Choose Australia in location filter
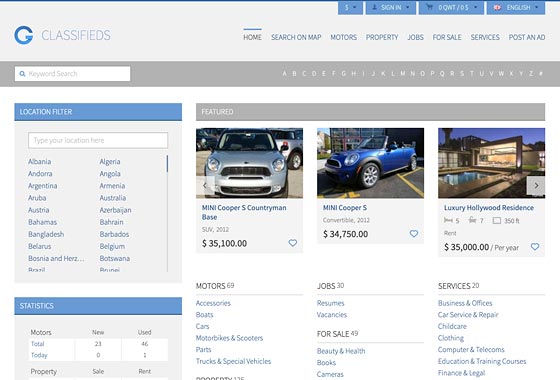The image size is (560, 380). click(112, 198)
